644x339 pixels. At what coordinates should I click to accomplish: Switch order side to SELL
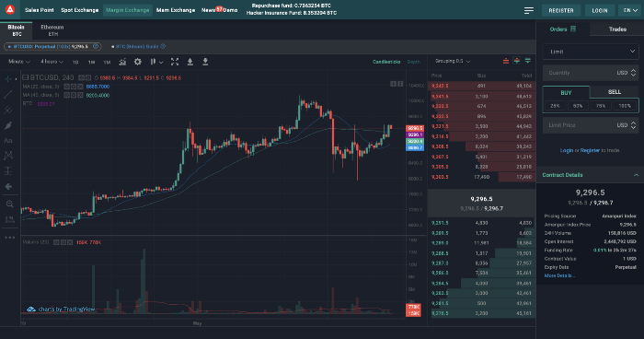tap(614, 92)
